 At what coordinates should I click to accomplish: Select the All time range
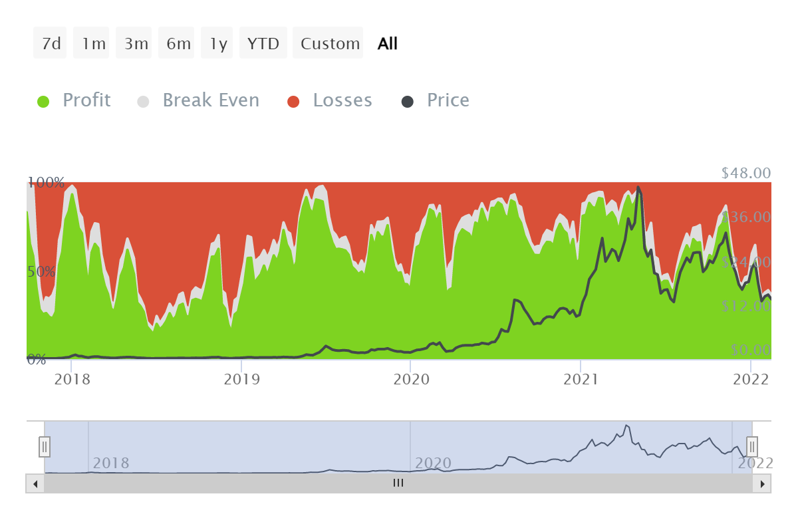pyautogui.click(x=388, y=44)
